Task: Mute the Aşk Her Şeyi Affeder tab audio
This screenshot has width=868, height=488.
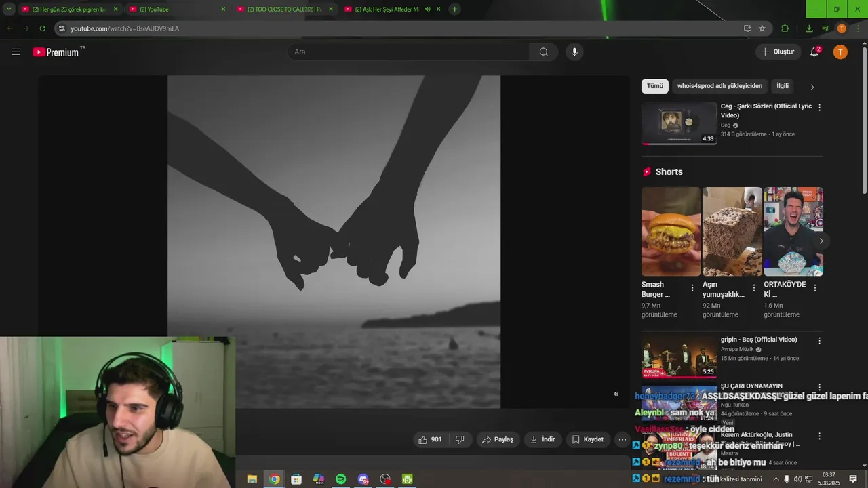Action: (x=427, y=9)
